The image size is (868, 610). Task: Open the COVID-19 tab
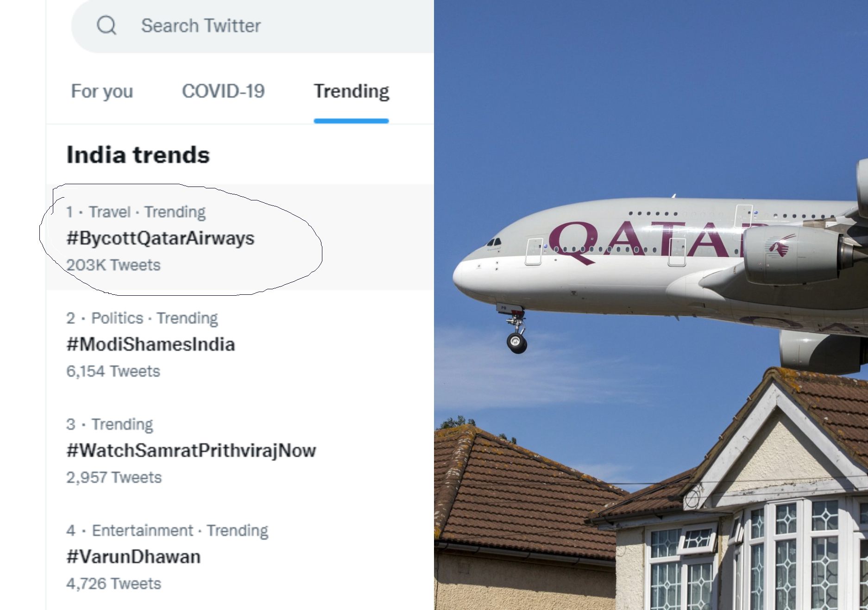coord(223,92)
